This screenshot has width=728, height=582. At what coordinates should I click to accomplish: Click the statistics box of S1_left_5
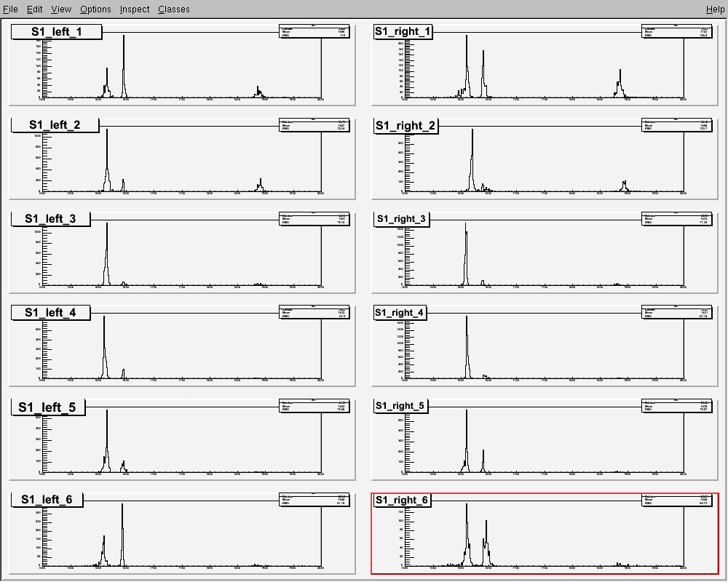click(314, 406)
